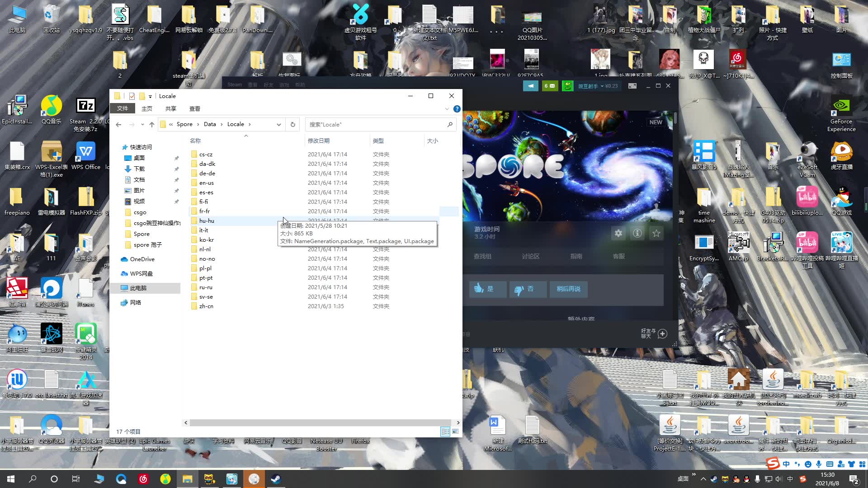Click the Explorer help question mark icon
868x488 pixels.
click(x=457, y=109)
